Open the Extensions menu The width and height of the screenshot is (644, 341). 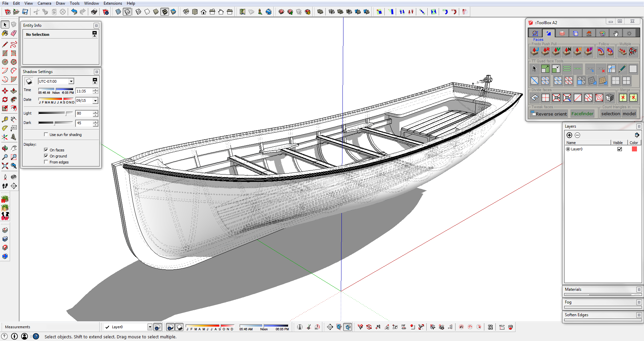coord(113,3)
